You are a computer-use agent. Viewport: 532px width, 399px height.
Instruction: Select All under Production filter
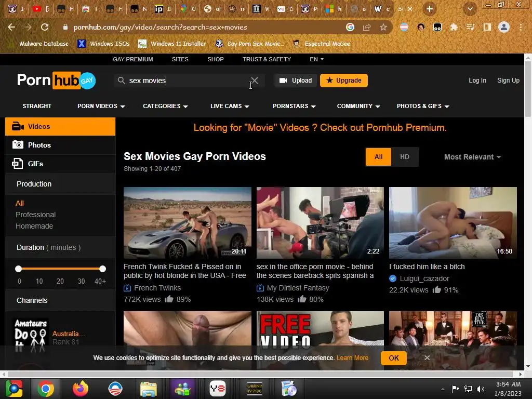pos(20,203)
